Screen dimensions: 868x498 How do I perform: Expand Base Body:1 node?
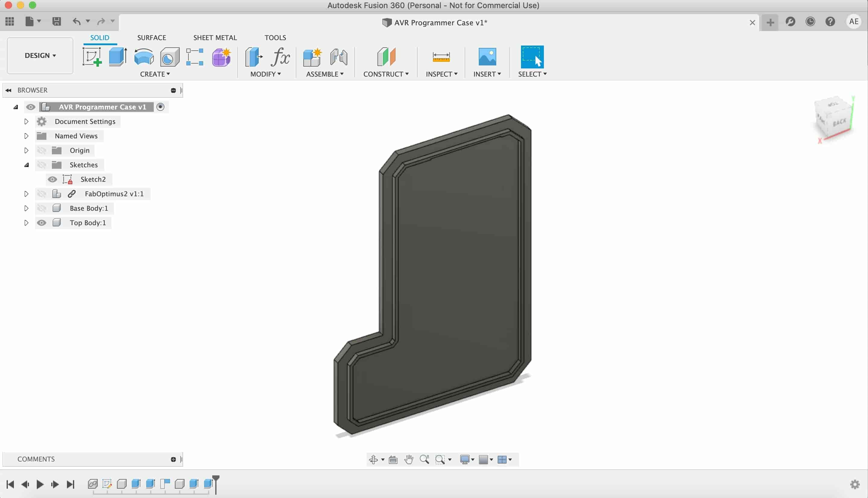tap(26, 208)
